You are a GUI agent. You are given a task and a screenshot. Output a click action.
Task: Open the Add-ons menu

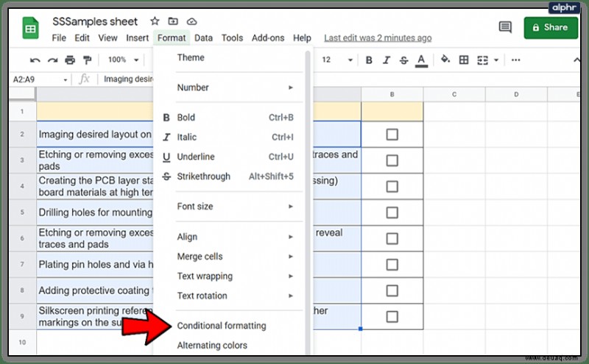click(268, 38)
